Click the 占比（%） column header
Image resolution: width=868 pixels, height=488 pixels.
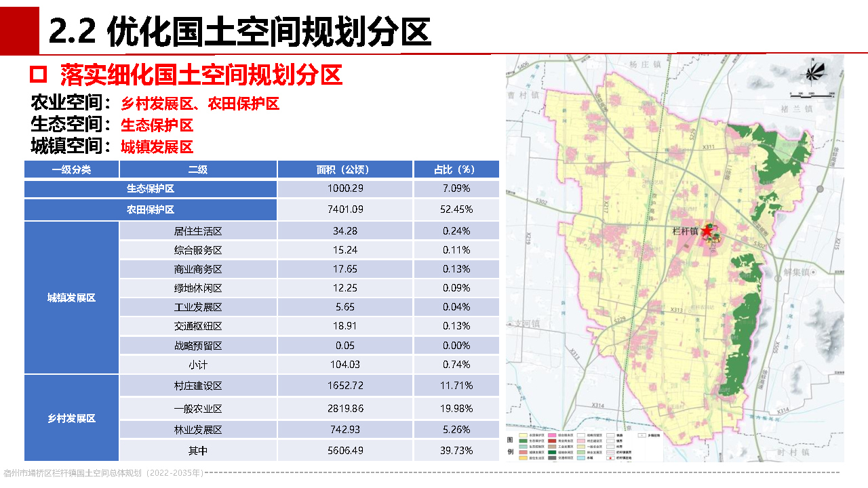pyautogui.click(x=456, y=169)
